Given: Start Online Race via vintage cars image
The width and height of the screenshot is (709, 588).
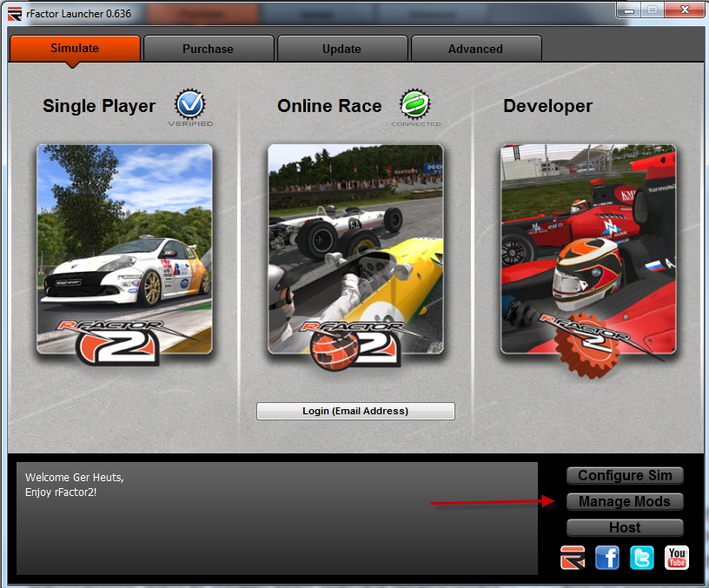Looking at the screenshot, I should (356, 249).
